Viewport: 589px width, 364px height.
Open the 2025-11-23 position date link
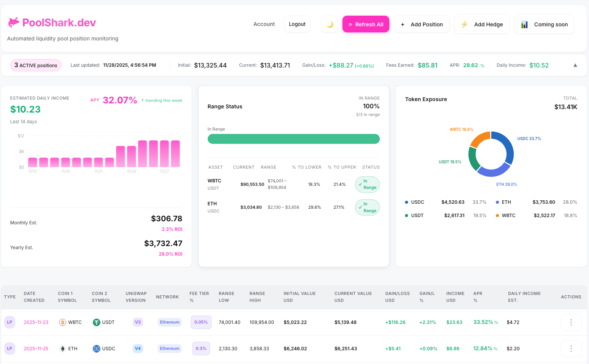click(x=36, y=322)
